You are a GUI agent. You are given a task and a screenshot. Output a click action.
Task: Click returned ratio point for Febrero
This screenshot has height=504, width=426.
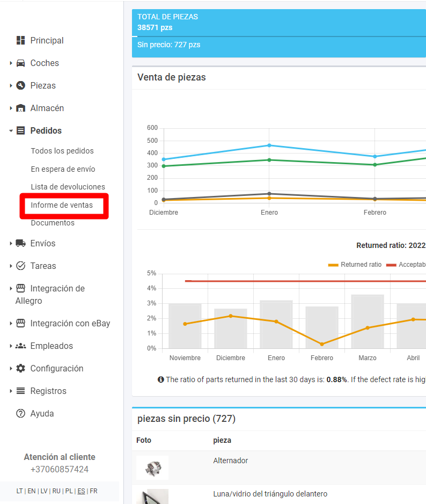click(x=322, y=344)
